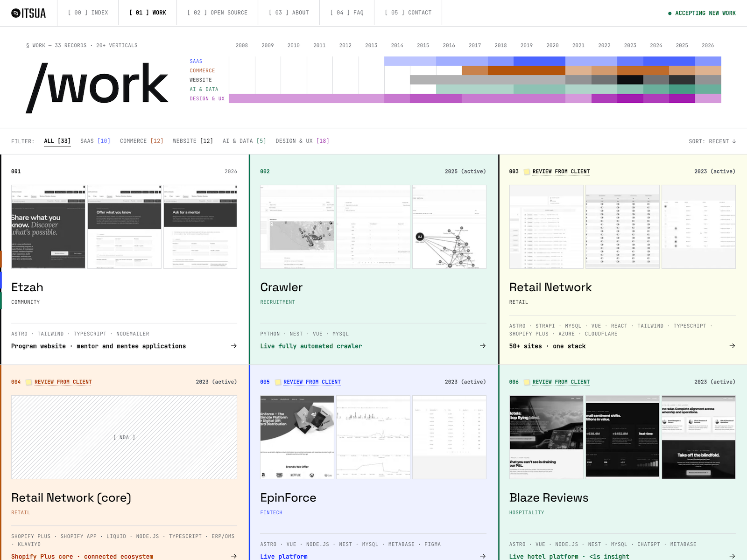Click the note icon on card 004
This screenshot has height=560, width=747.
click(x=28, y=382)
